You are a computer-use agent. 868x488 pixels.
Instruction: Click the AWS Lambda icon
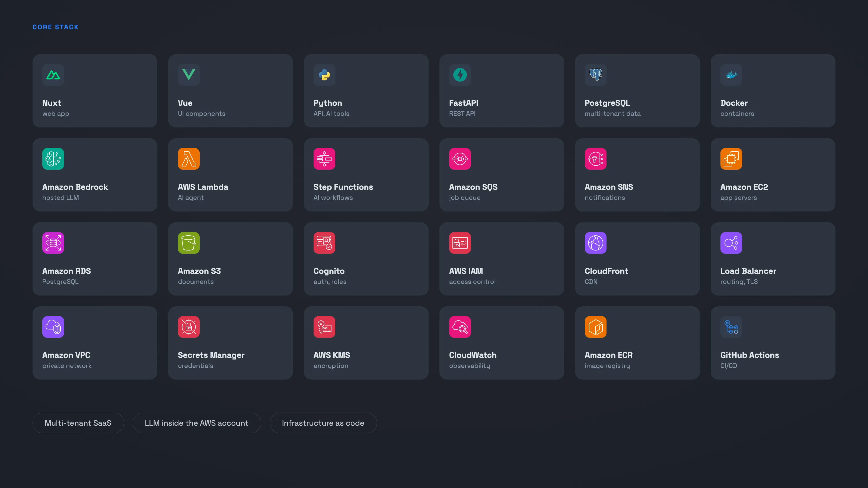[189, 159]
